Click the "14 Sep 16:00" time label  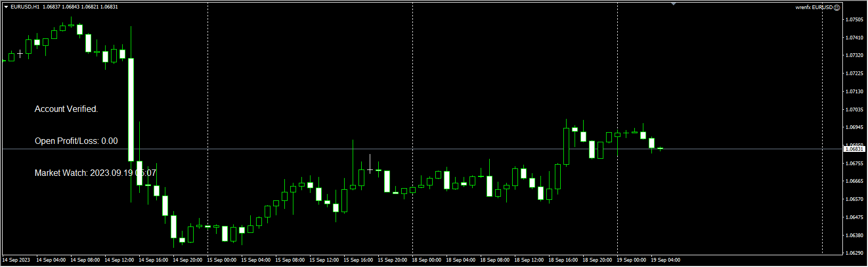click(x=154, y=260)
